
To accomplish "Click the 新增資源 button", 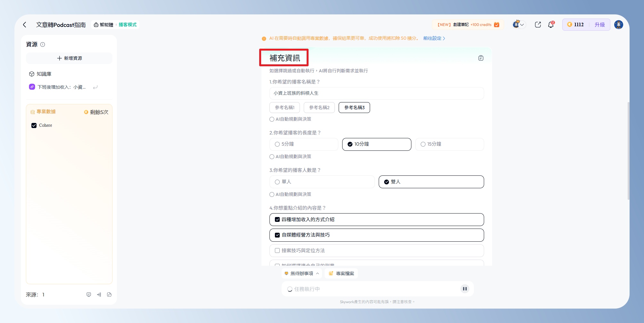I will tap(69, 58).
